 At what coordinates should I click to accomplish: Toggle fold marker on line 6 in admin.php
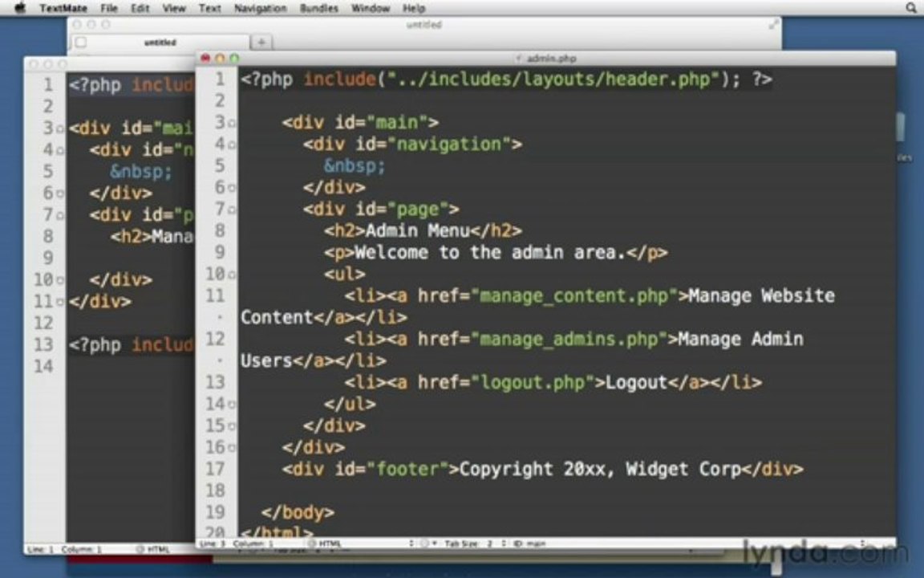(232, 188)
